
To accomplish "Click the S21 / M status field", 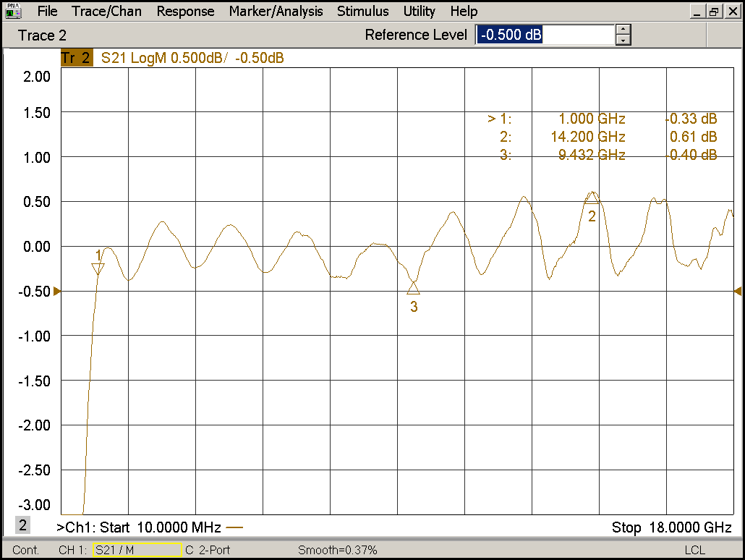I will (x=137, y=550).
